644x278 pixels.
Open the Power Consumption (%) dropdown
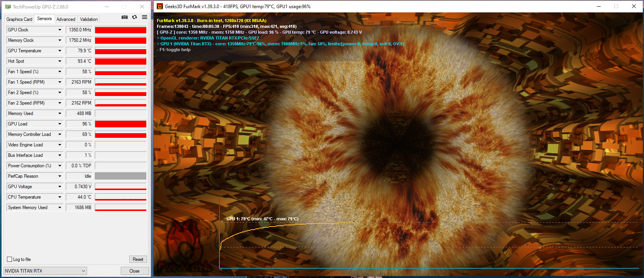60,166
